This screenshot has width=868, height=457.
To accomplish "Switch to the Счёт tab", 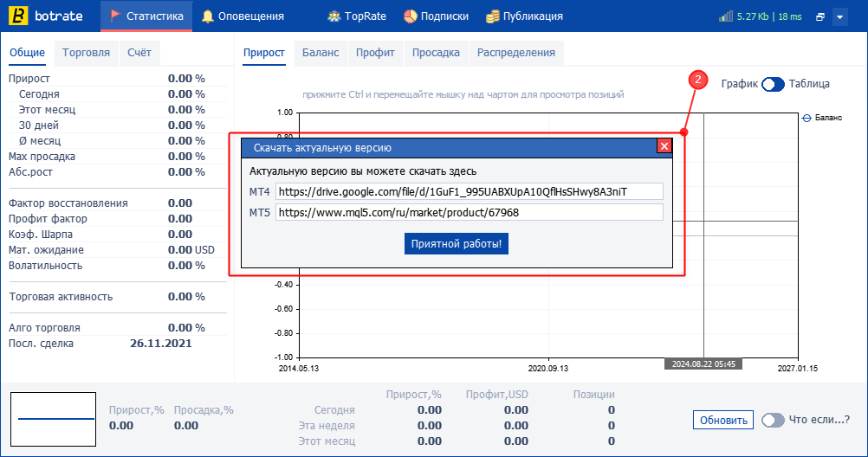I will point(139,53).
